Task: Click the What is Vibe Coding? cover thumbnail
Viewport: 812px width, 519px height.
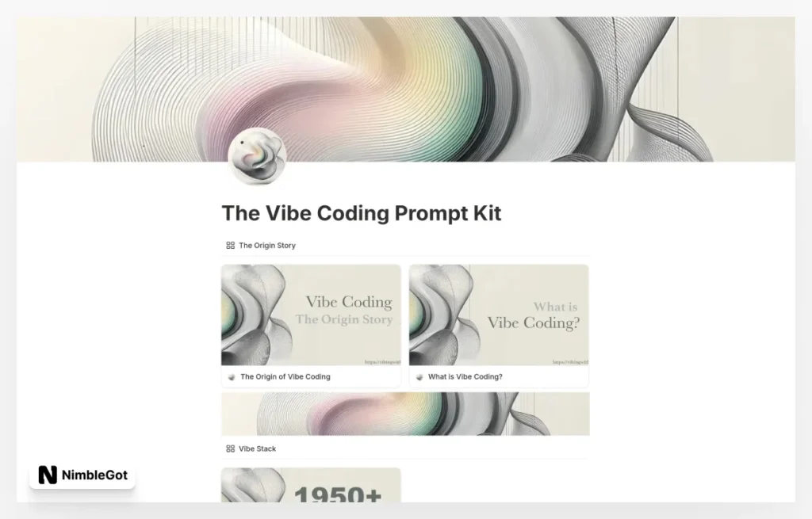Action: click(499, 315)
